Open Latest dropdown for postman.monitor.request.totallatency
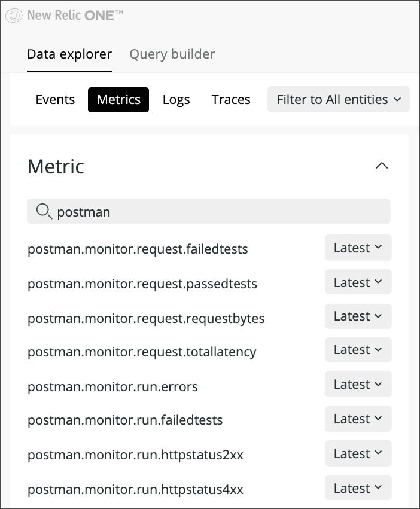This screenshot has height=509, width=420. click(x=358, y=350)
